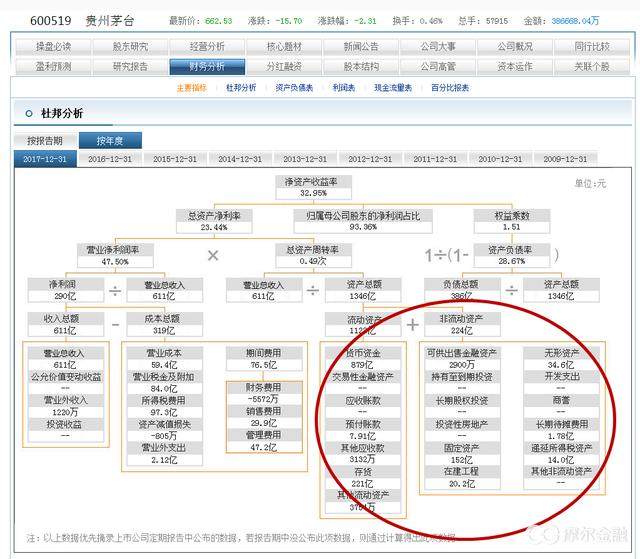Viewport: 640px width, 559px height.
Task: Switch to the 同行比较 tab
Action: click(x=591, y=46)
